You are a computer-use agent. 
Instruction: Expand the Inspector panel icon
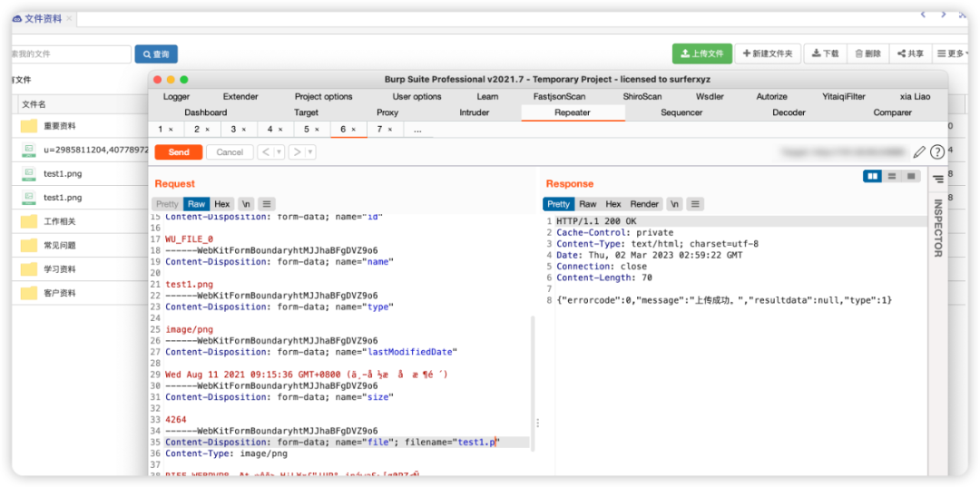[937, 180]
